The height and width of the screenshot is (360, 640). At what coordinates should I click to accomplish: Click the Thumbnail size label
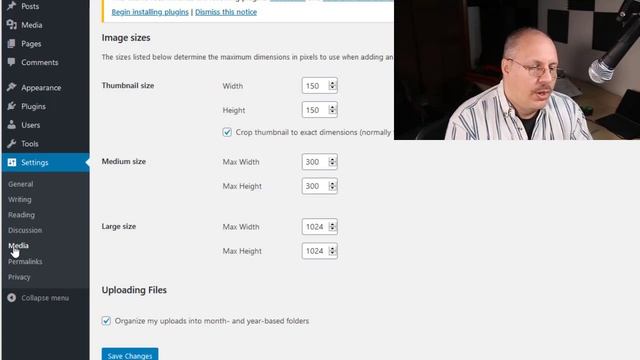128,86
